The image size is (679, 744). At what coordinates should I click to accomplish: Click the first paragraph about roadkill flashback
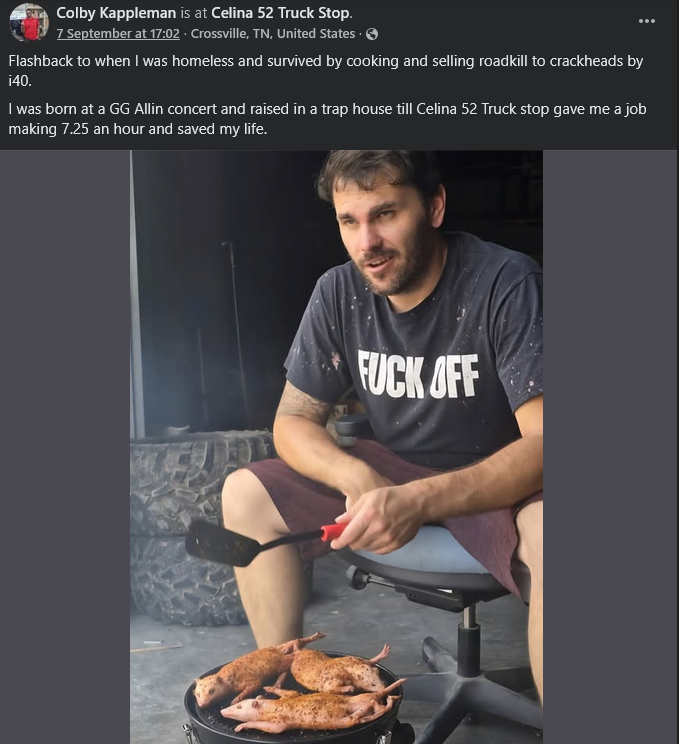[x=326, y=71]
